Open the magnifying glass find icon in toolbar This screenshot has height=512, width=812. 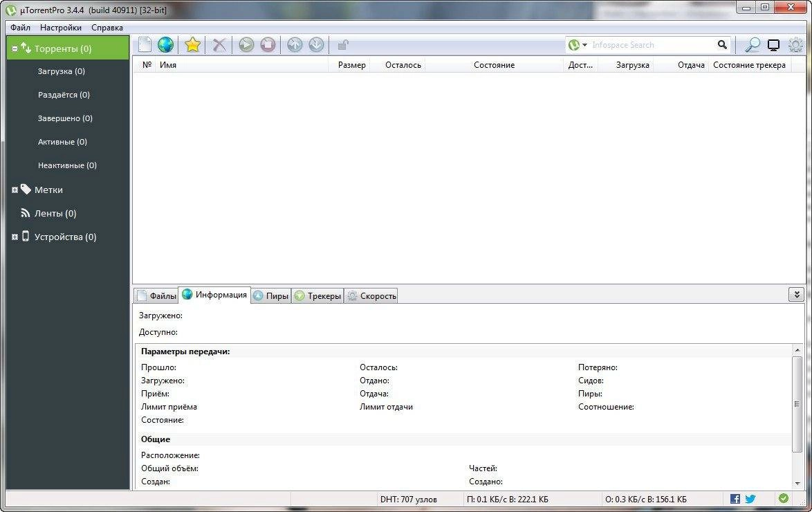[x=753, y=45]
